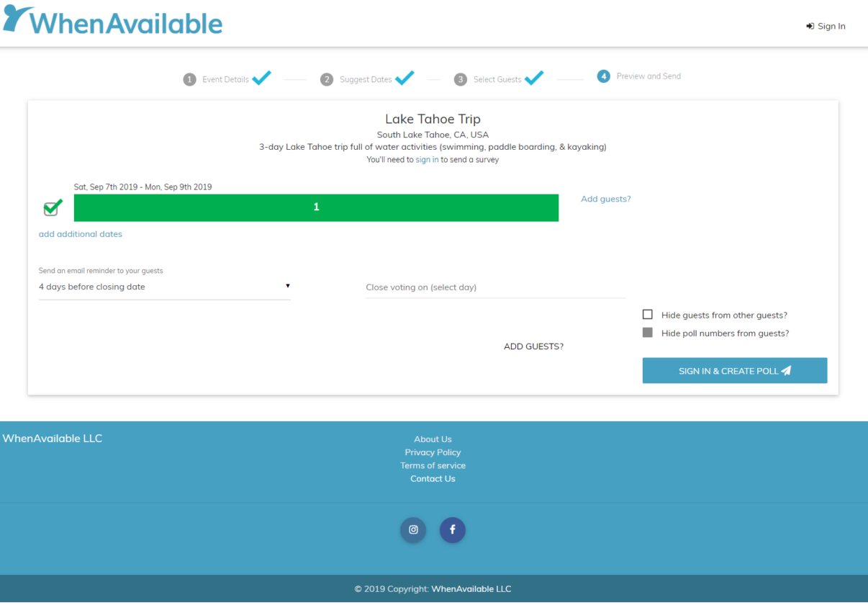Go to step 3 Select Guests
The image size is (868, 605).
pyautogui.click(x=498, y=79)
